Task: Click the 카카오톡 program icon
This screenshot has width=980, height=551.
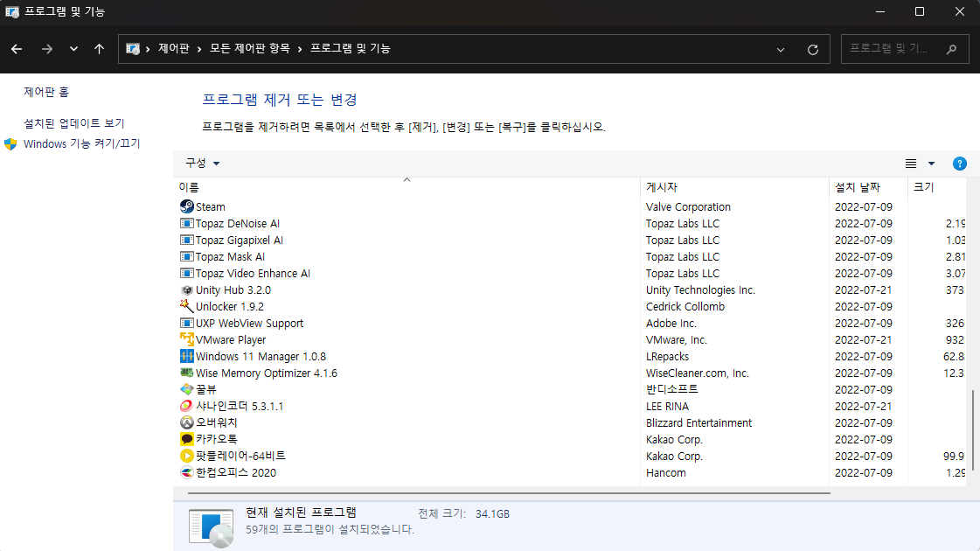Action: (x=186, y=440)
